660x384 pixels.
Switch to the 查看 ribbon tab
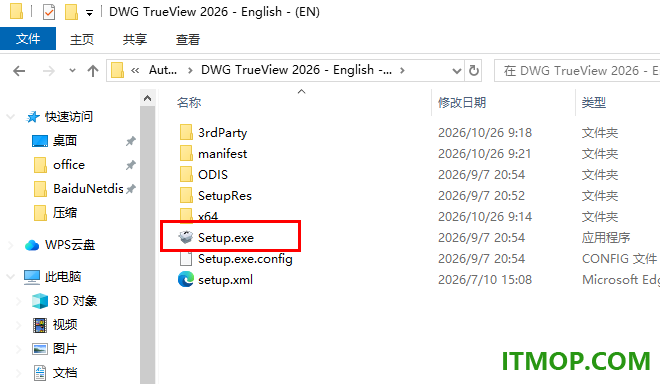pyautogui.click(x=188, y=40)
